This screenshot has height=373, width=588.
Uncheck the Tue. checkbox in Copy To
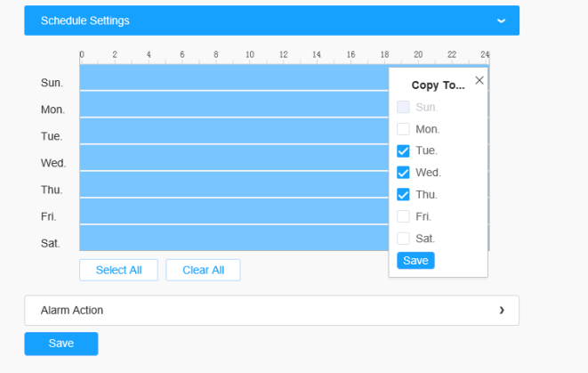click(x=403, y=151)
